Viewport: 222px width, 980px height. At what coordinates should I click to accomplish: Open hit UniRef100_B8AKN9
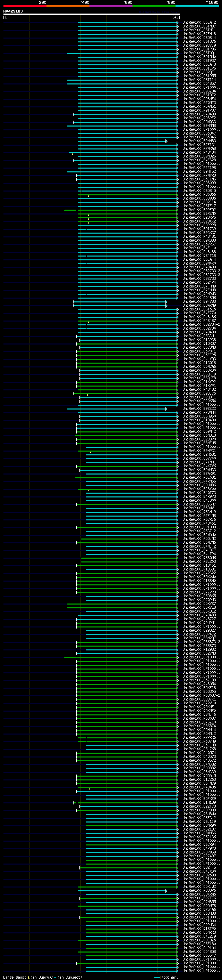tap(199, 306)
